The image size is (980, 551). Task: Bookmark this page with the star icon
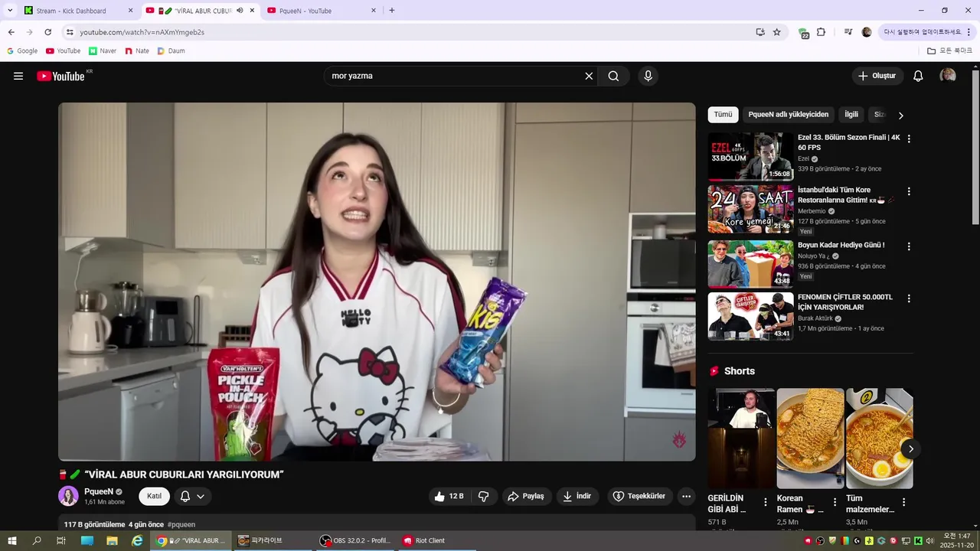pyautogui.click(x=776, y=32)
